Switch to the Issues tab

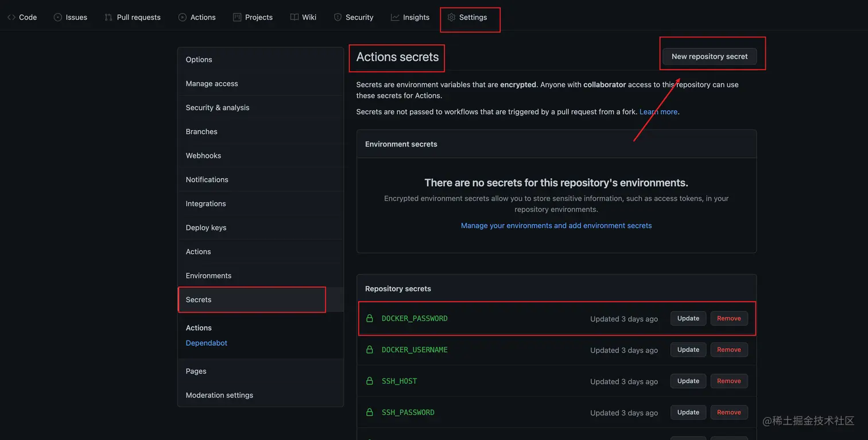coord(71,17)
